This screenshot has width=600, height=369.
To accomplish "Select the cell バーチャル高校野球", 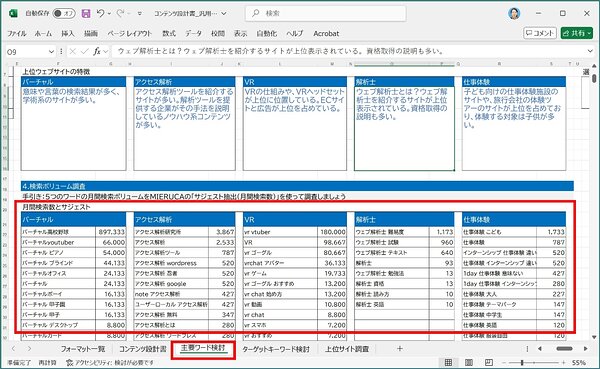I will pyautogui.click(x=58, y=232).
